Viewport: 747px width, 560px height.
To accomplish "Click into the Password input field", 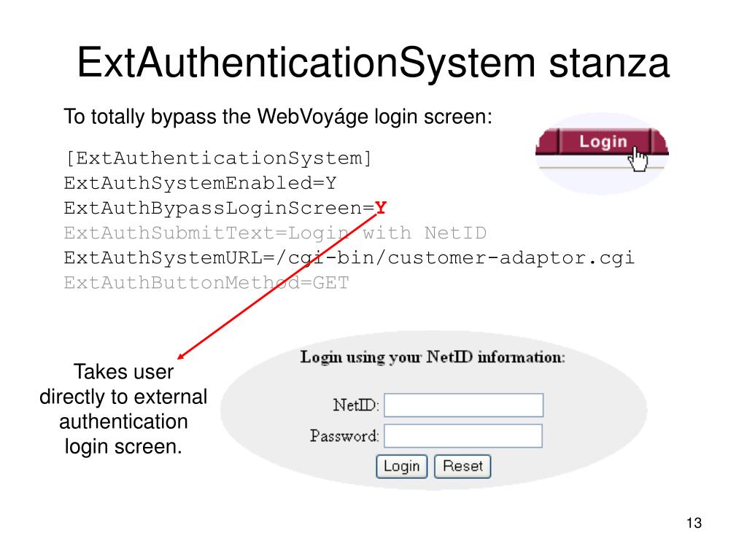I will (463, 436).
